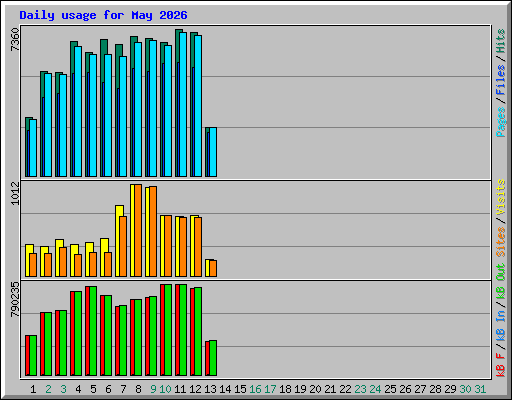This screenshot has height=400, width=512.
Task: Click day label 22 on the x-axis
Action: (345, 389)
